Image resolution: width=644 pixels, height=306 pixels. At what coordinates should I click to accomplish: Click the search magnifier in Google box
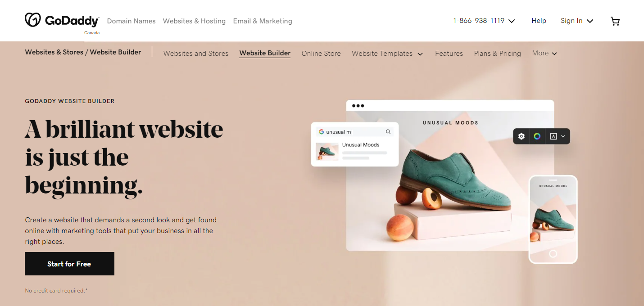(x=388, y=132)
